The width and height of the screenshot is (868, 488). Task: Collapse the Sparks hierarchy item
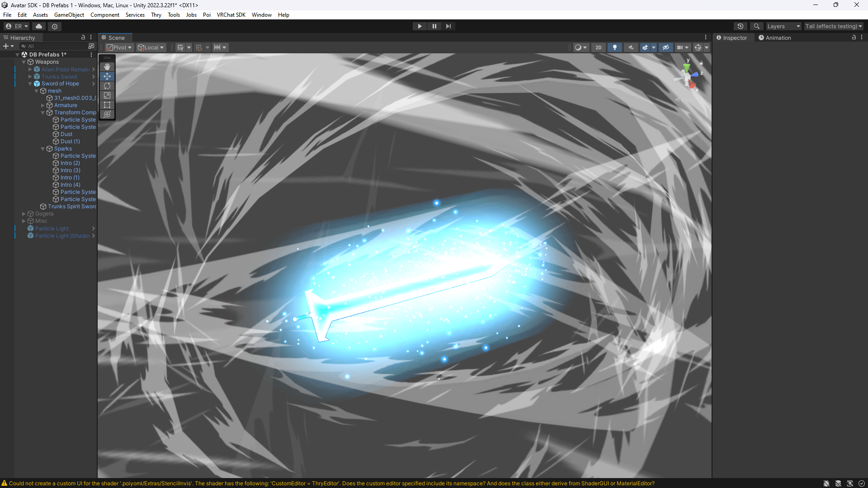click(42, 148)
